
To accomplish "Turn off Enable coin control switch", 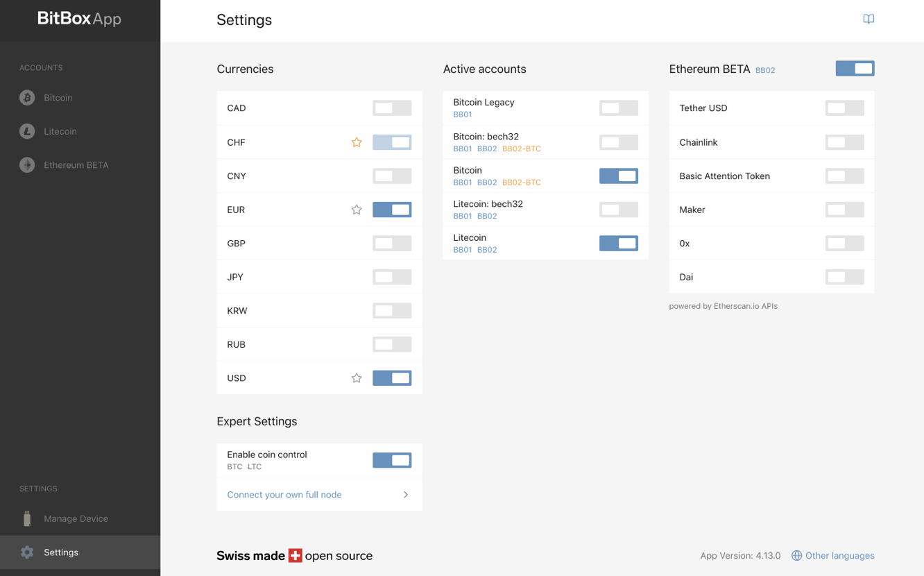I will click(392, 460).
